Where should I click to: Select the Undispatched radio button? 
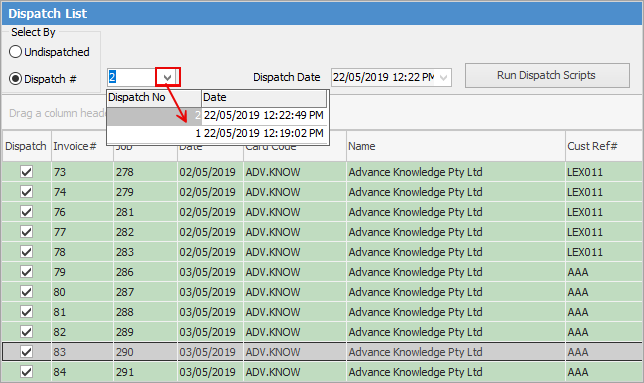(x=15, y=52)
